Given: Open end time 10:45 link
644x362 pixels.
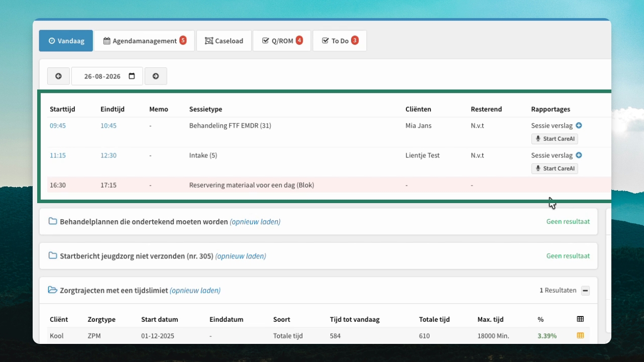Looking at the screenshot, I should 109,126.
